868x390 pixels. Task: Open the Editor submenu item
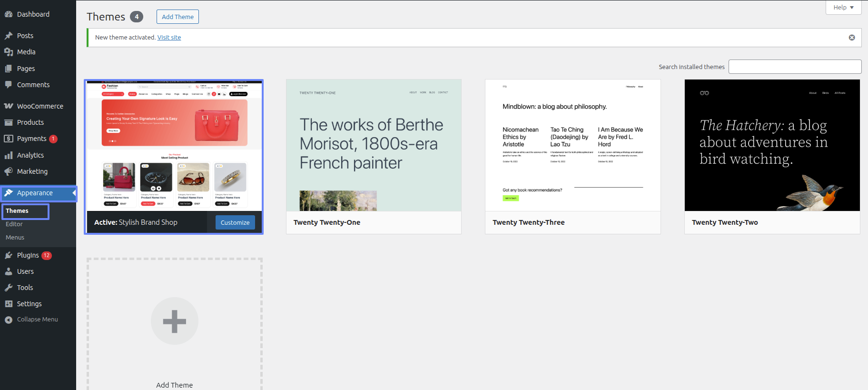coord(14,224)
